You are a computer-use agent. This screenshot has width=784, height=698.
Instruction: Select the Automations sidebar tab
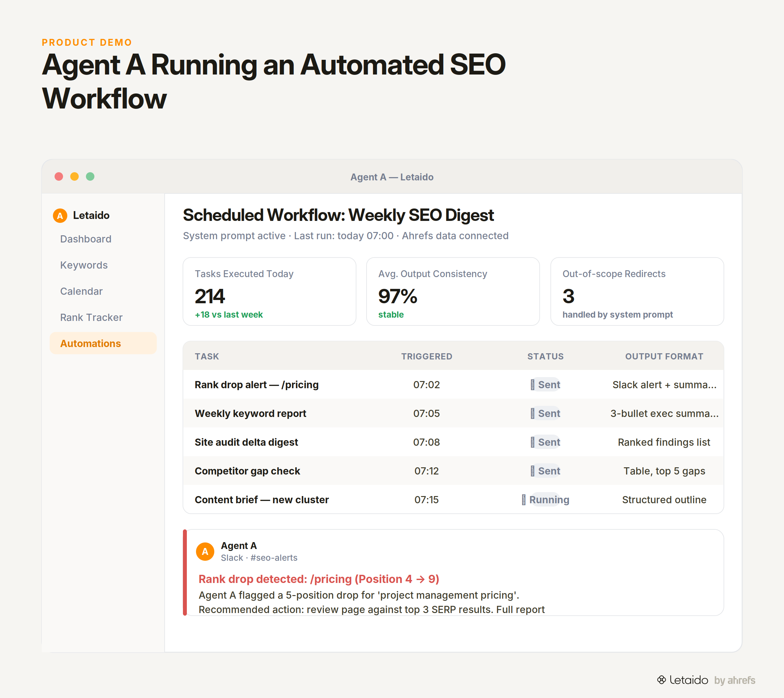click(103, 343)
